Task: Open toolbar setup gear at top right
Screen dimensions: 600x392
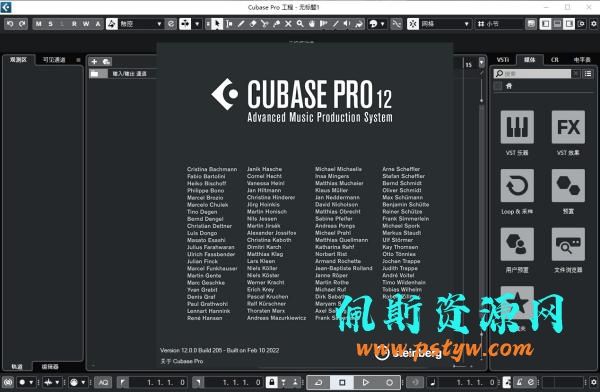Action: point(593,24)
